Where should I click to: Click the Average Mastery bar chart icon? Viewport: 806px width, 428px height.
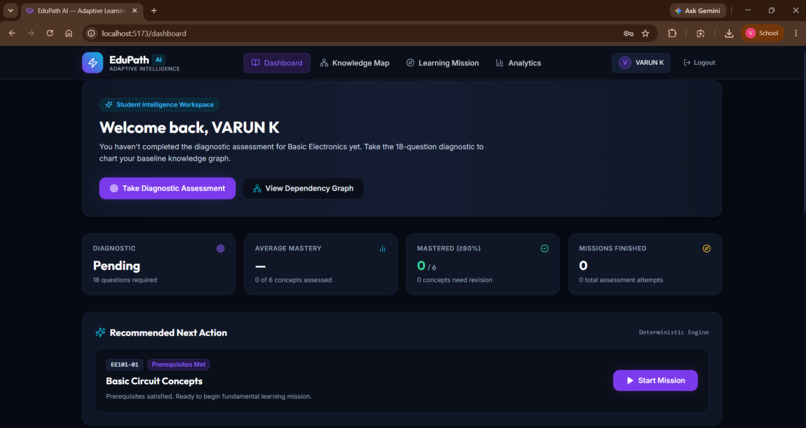coord(382,249)
